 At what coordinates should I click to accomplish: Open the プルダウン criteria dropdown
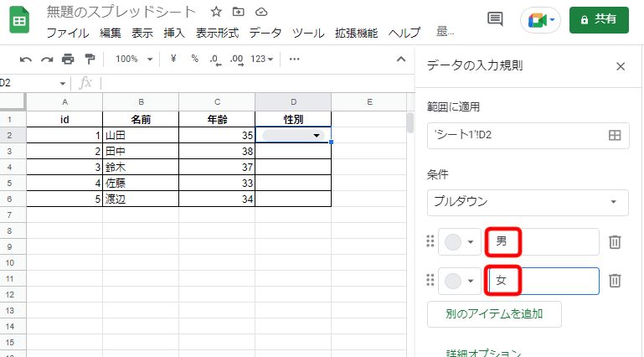coord(528,202)
